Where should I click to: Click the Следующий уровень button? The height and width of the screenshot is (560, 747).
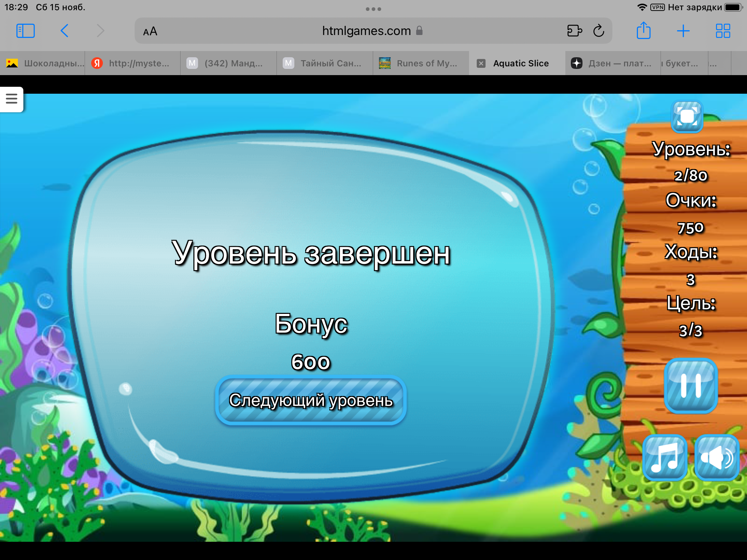click(x=311, y=400)
